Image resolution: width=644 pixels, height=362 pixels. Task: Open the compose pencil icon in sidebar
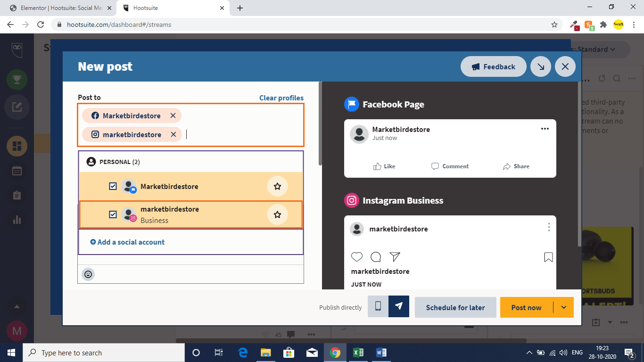(x=17, y=107)
